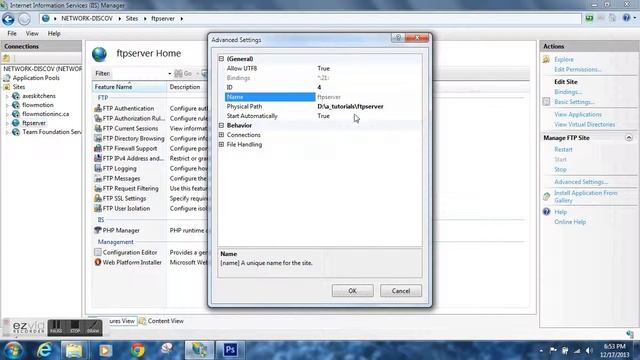Expand the flowmotioninc.ca site node
Image resolution: width=640 pixels, height=360 pixels.
coord(7,114)
